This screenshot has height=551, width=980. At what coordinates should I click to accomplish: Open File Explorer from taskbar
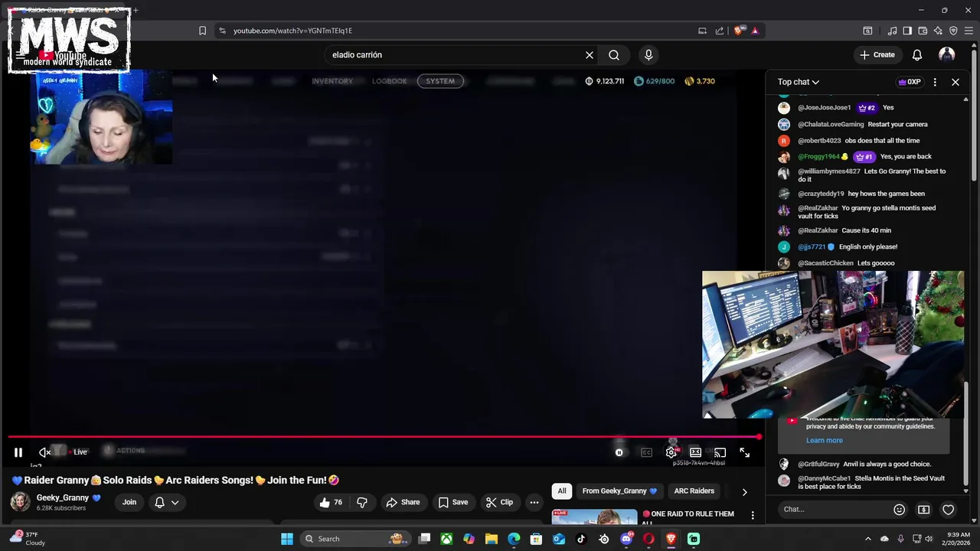[492, 539]
